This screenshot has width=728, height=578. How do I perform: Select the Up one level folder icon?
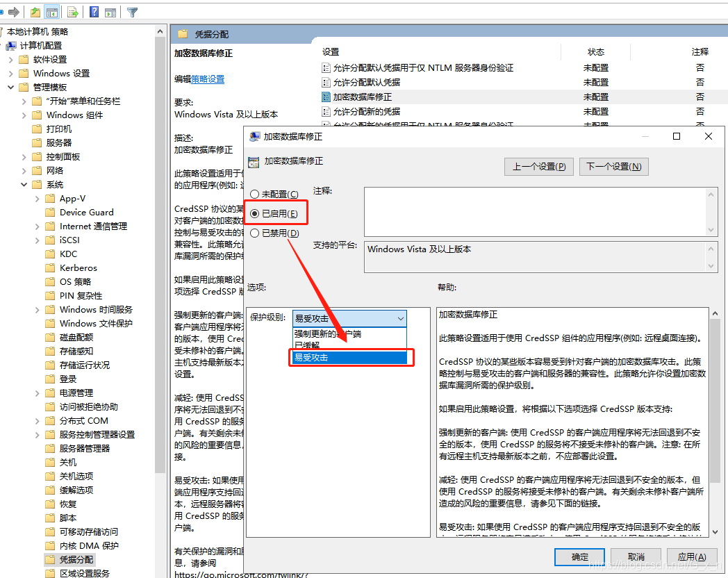(36, 11)
